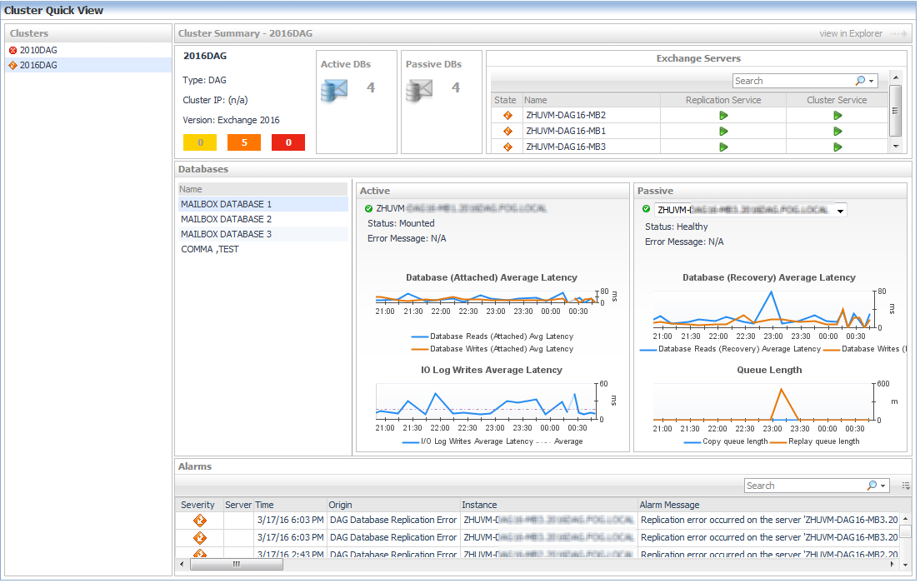Expand the Passive server selection dropdown
920x588 pixels.
pyautogui.click(x=840, y=211)
